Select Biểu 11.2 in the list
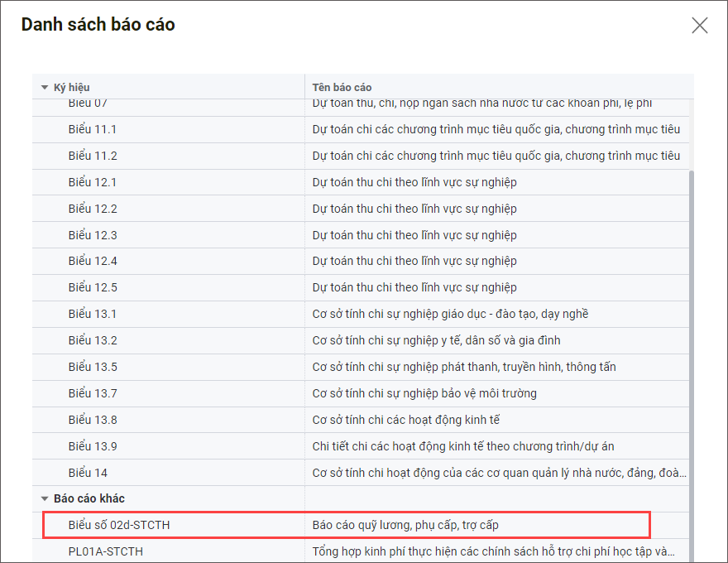The width and height of the screenshot is (728, 563). point(93,156)
